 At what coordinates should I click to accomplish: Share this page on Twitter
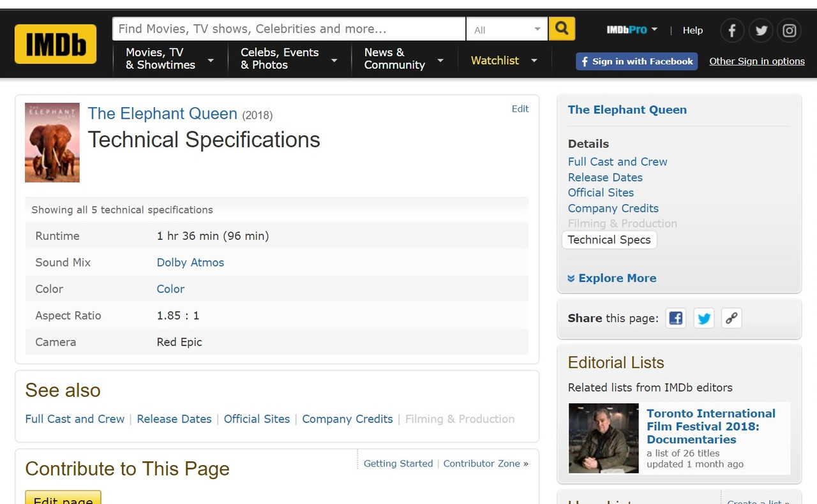point(703,318)
